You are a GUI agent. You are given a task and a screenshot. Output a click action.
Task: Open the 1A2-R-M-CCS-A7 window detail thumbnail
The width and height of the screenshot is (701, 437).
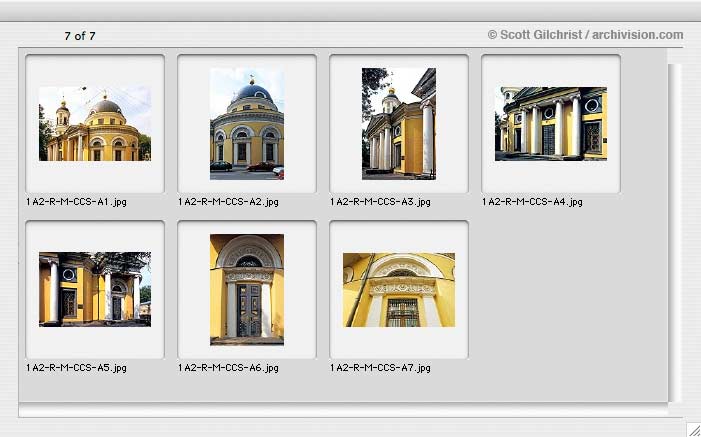399,290
